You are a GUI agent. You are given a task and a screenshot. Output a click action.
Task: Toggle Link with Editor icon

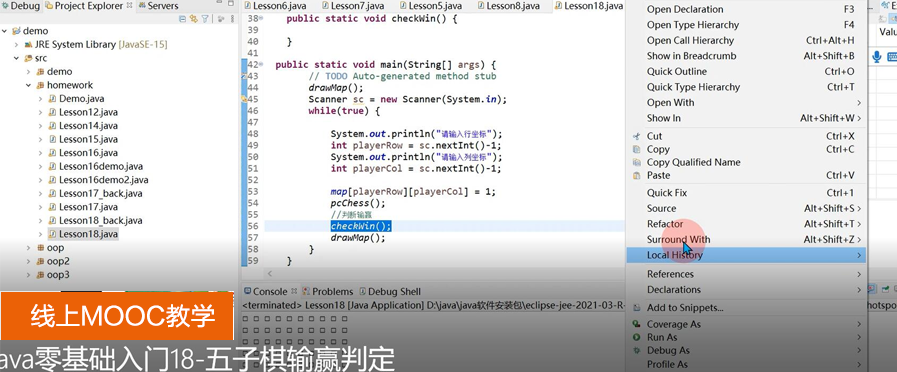(194, 19)
